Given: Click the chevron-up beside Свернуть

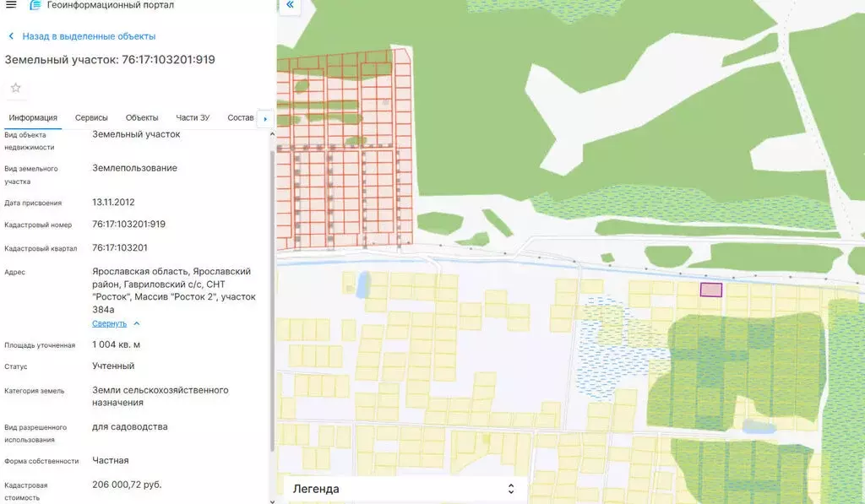Looking at the screenshot, I should [137, 323].
